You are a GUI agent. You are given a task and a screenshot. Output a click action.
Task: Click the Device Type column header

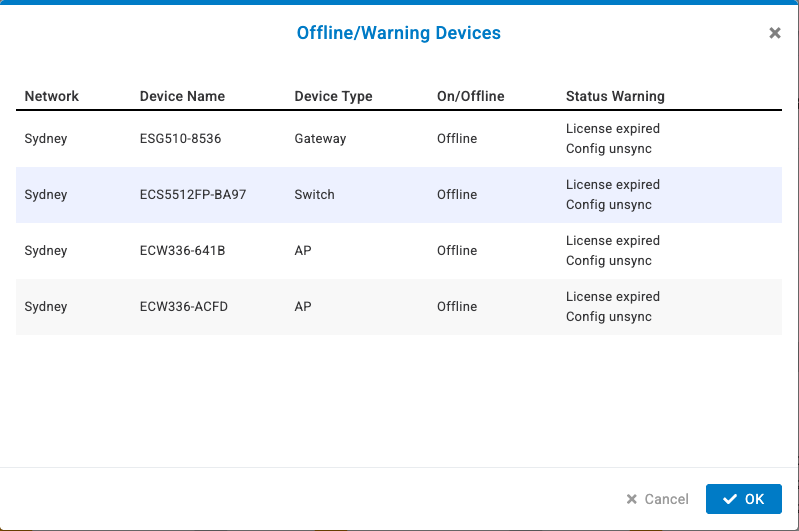point(333,96)
